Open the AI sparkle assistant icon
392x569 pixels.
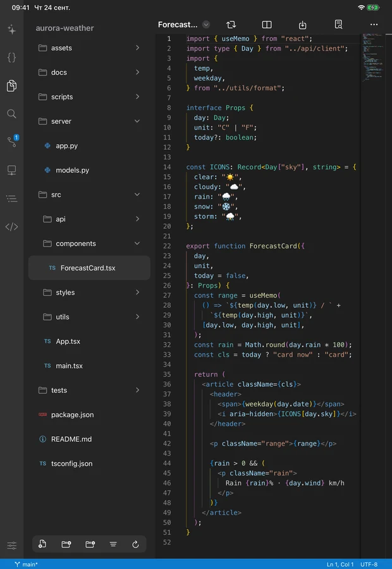pyautogui.click(x=11, y=29)
